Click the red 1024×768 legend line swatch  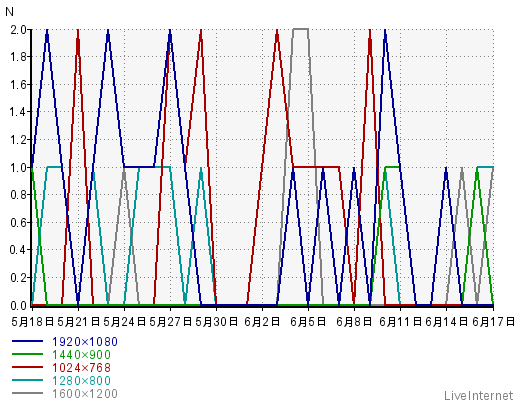tap(27, 367)
